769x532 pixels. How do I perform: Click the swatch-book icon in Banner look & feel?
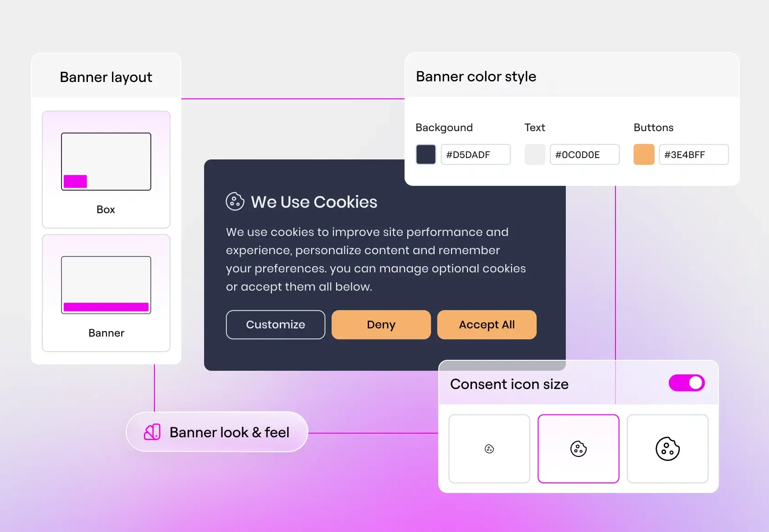[x=152, y=432]
